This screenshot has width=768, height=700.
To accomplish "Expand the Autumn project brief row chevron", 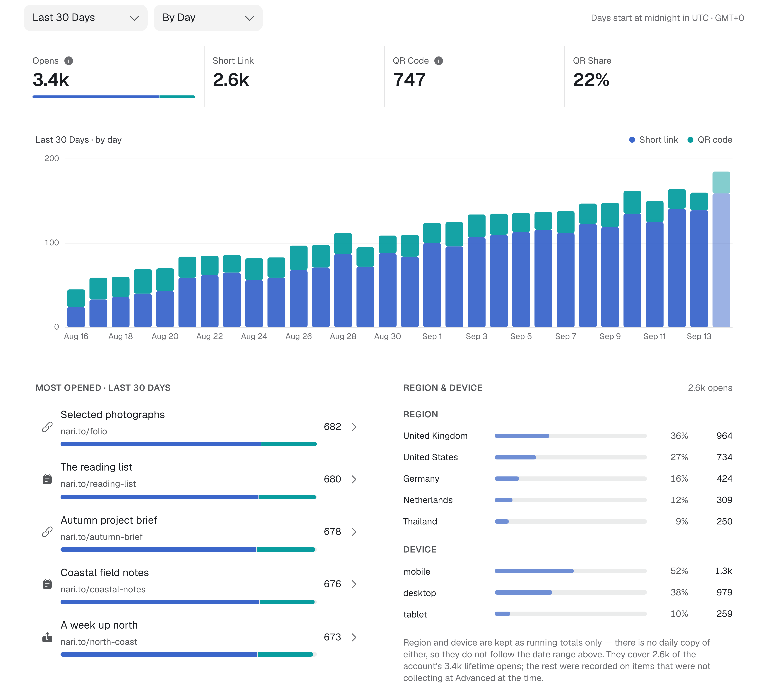I will click(x=354, y=532).
